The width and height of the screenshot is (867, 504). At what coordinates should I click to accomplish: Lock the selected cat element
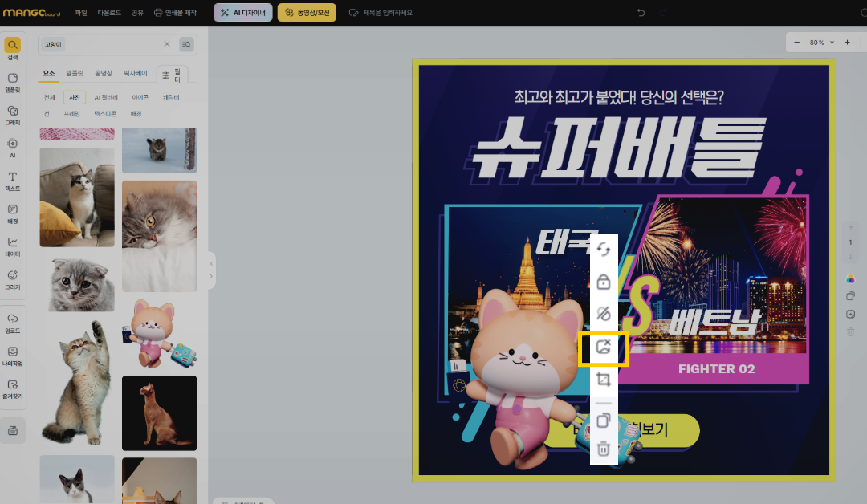click(x=603, y=282)
